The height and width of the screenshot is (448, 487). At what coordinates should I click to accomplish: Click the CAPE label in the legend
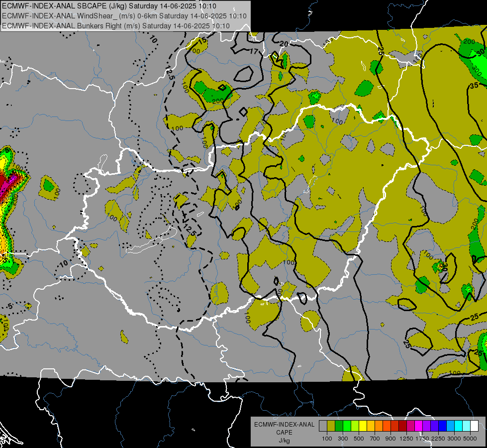click(284, 433)
